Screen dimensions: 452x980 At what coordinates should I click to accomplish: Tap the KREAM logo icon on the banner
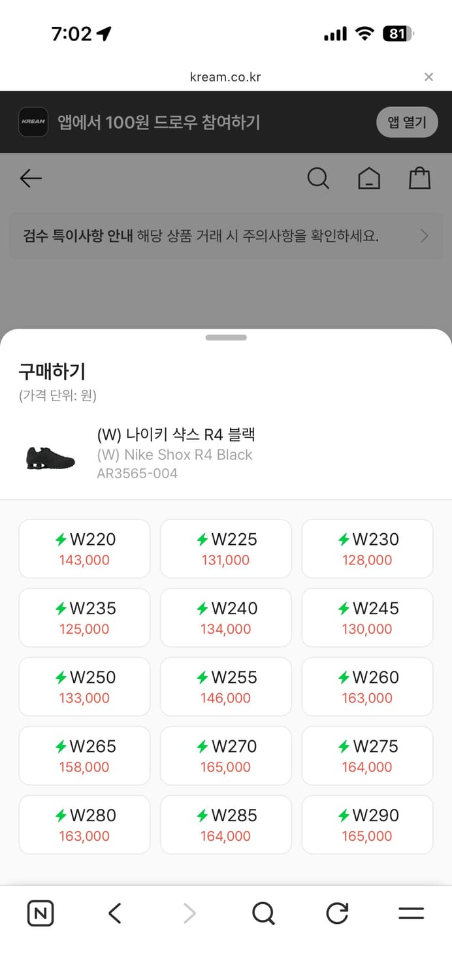33,122
